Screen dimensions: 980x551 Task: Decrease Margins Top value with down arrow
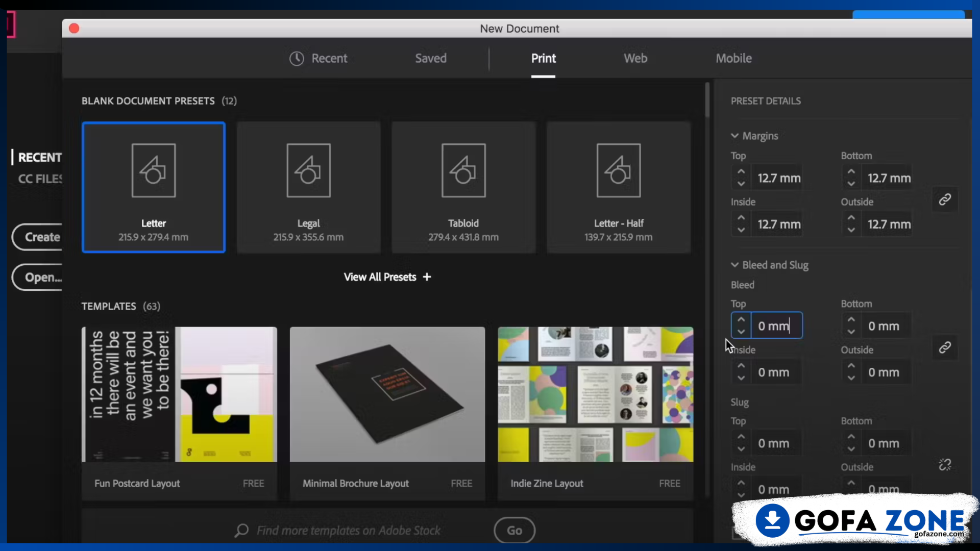pyautogui.click(x=741, y=184)
